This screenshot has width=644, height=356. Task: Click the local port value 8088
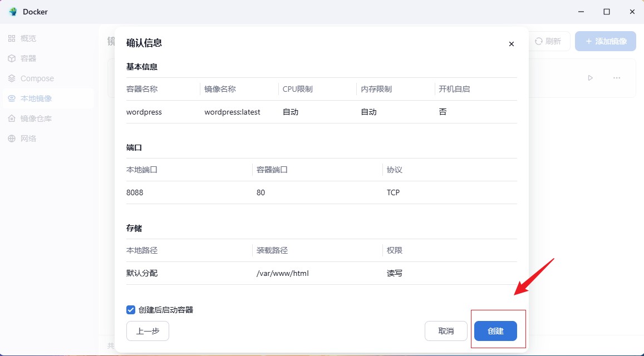pos(135,192)
